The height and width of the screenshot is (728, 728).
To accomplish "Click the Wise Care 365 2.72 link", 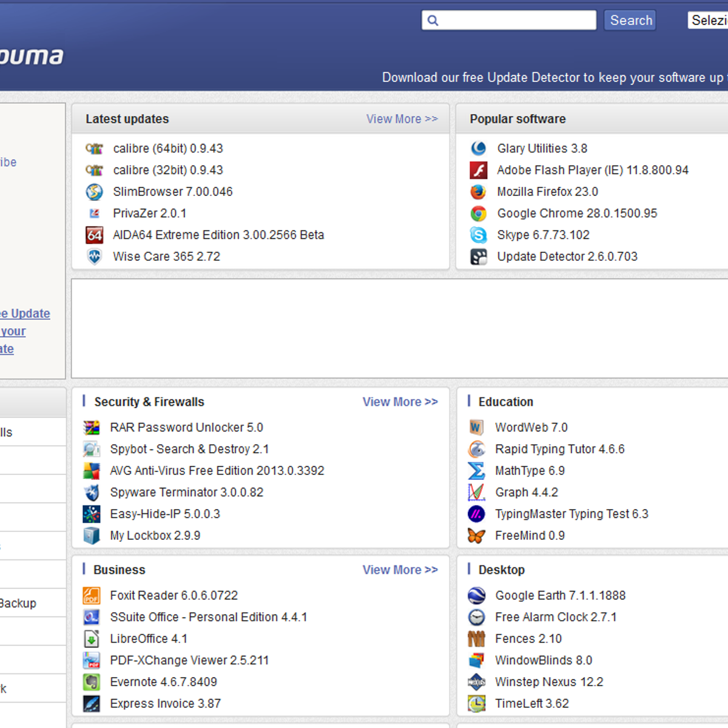I will tap(167, 257).
